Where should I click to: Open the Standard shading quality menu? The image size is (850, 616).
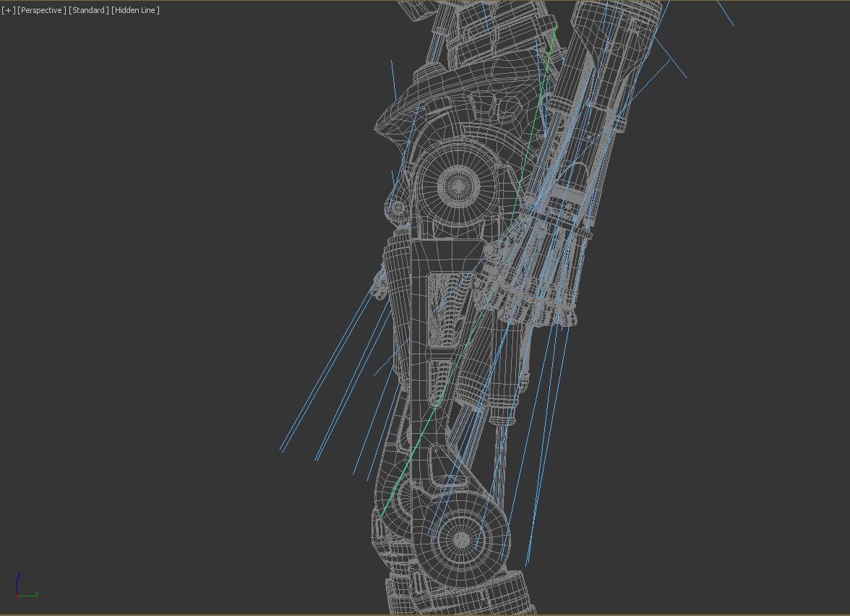click(x=89, y=10)
